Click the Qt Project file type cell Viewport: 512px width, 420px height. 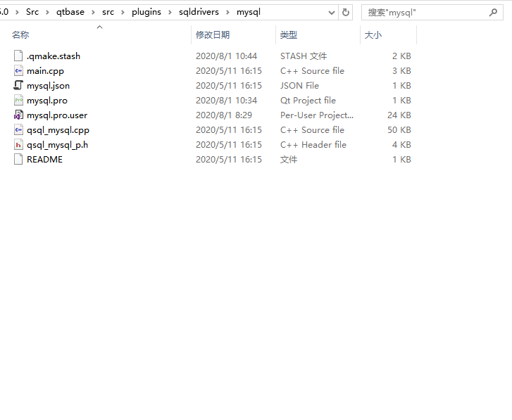coord(308,101)
